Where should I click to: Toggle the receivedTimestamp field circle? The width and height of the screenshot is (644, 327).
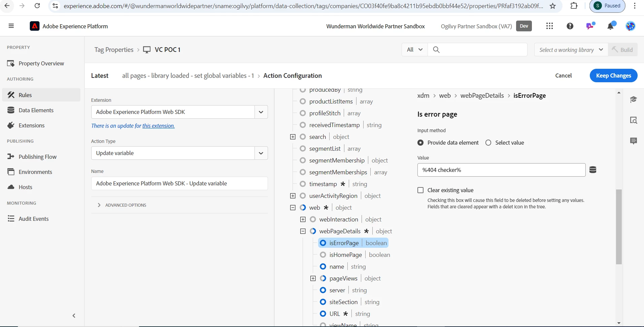point(303,125)
